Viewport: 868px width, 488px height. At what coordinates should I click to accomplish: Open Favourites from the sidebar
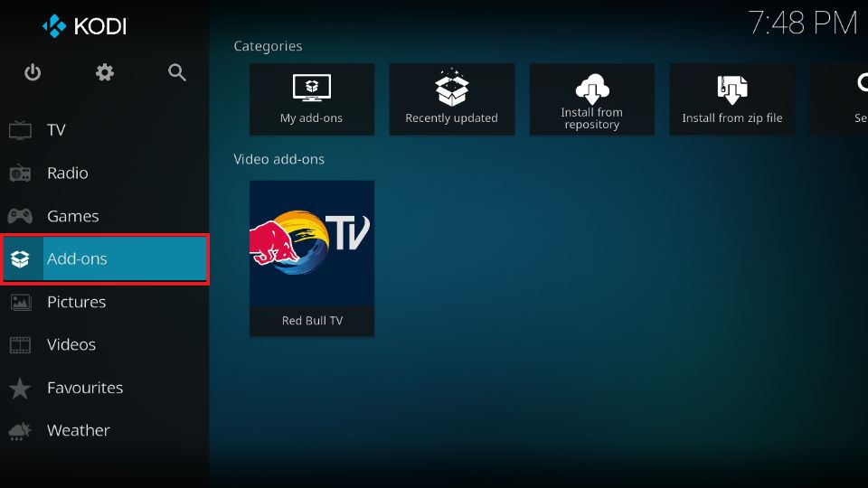pyautogui.click(x=105, y=388)
